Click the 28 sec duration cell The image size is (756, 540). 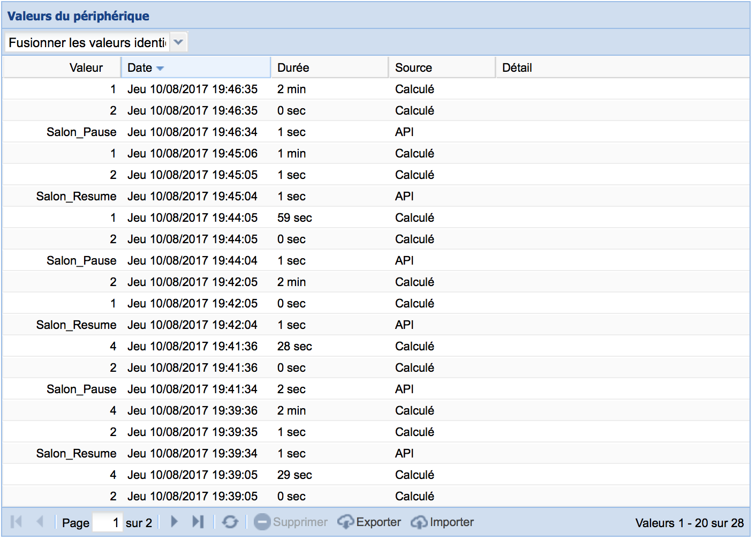click(x=294, y=346)
